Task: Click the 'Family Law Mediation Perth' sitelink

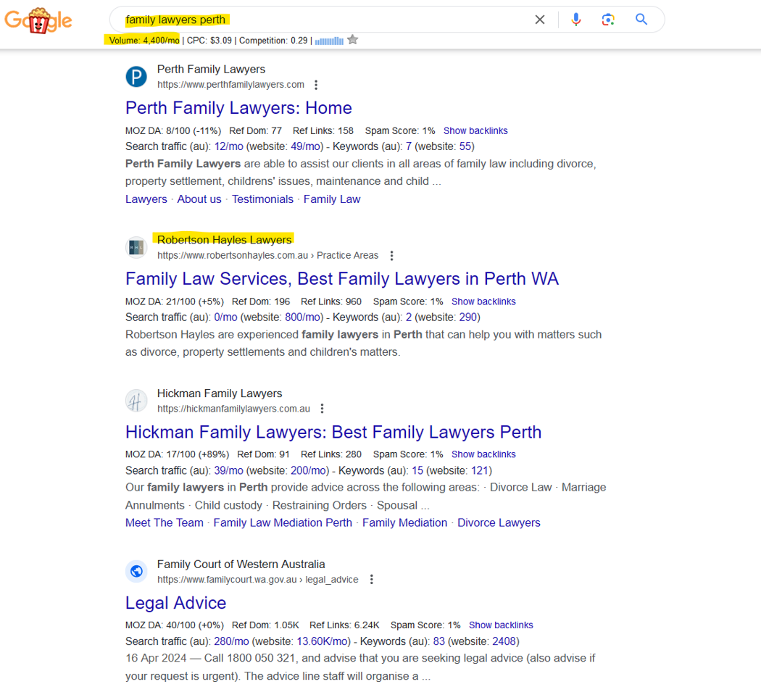Action: tap(283, 522)
